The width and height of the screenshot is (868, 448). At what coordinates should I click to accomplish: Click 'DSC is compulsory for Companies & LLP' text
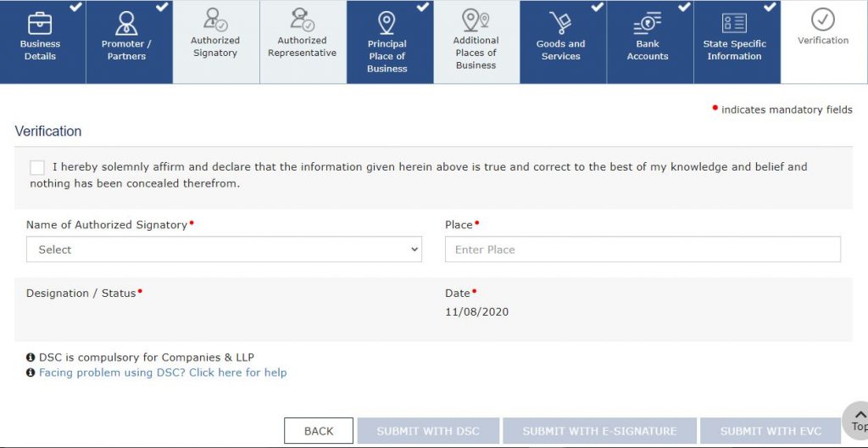pos(147,357)
